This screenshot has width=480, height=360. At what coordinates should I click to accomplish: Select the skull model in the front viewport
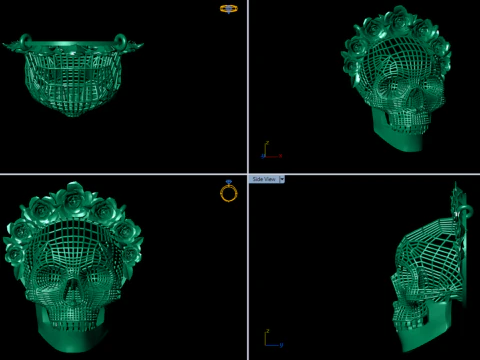(x=73, y=267)
